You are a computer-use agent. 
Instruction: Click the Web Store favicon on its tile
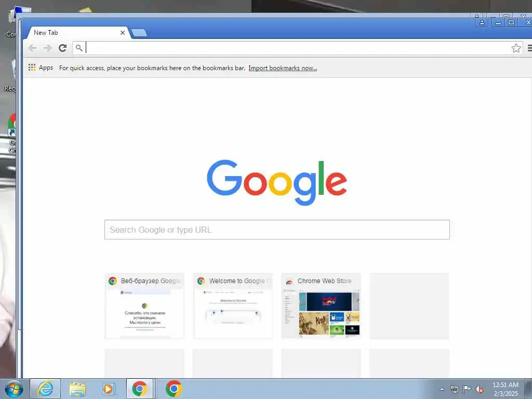click(289, 281)
